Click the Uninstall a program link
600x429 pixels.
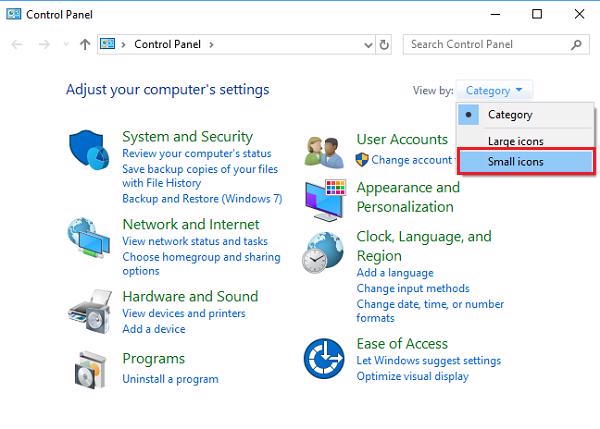[x=170, y=379]
